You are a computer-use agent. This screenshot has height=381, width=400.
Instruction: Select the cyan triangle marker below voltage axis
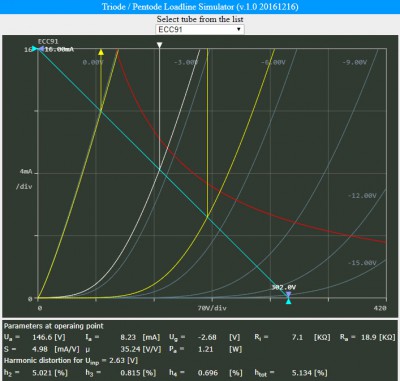pyautogui.click(x=289, y=301)
